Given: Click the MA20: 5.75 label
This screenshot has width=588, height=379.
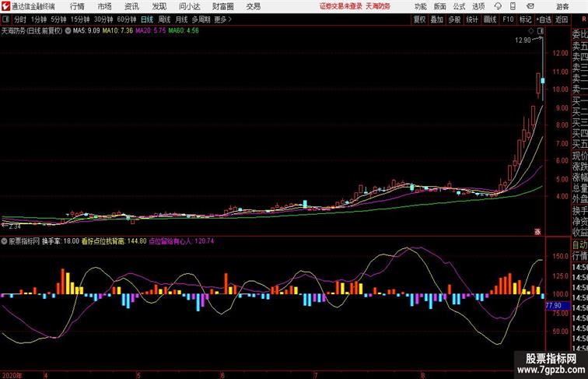Looking at the screenshot, I should [150, 31].
